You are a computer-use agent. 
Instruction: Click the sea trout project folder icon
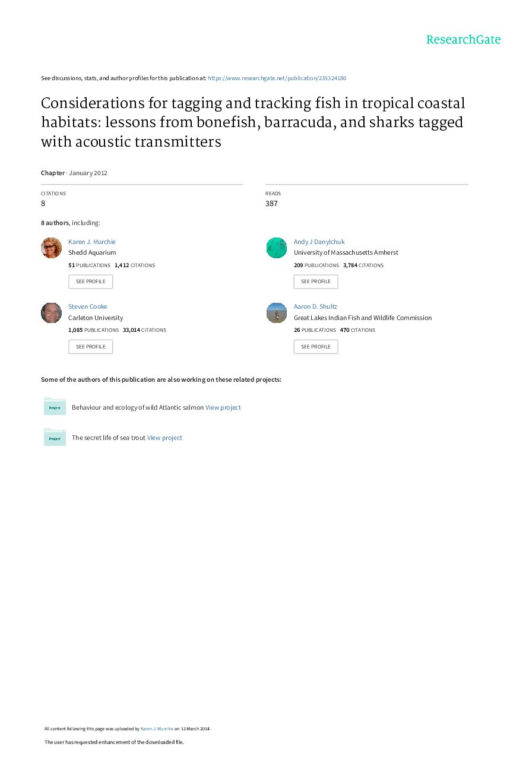coord(55,437)
